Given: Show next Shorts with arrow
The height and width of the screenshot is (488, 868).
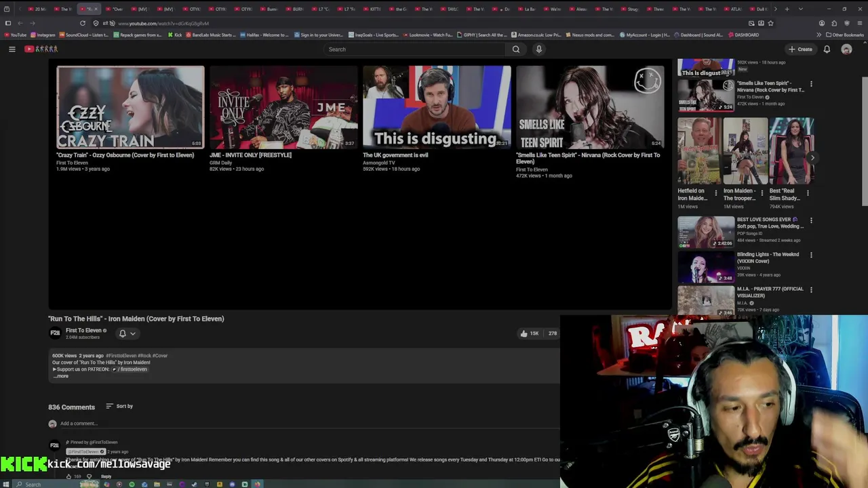Looking at the screenshot, I should [x=812, y=157].
